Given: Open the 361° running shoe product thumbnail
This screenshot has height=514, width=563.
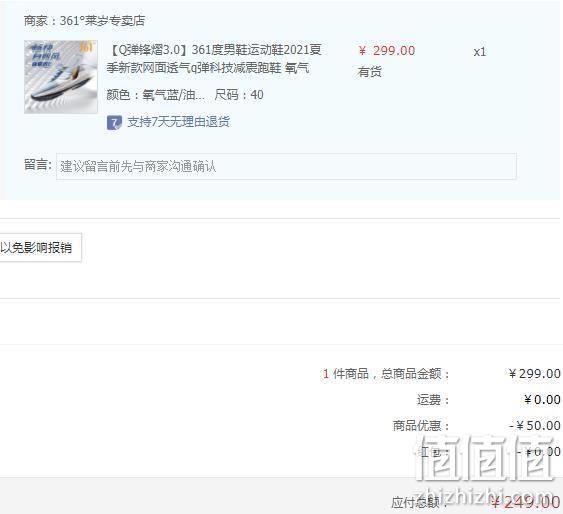Looking at the screenshot, I should tap(61, 77).
